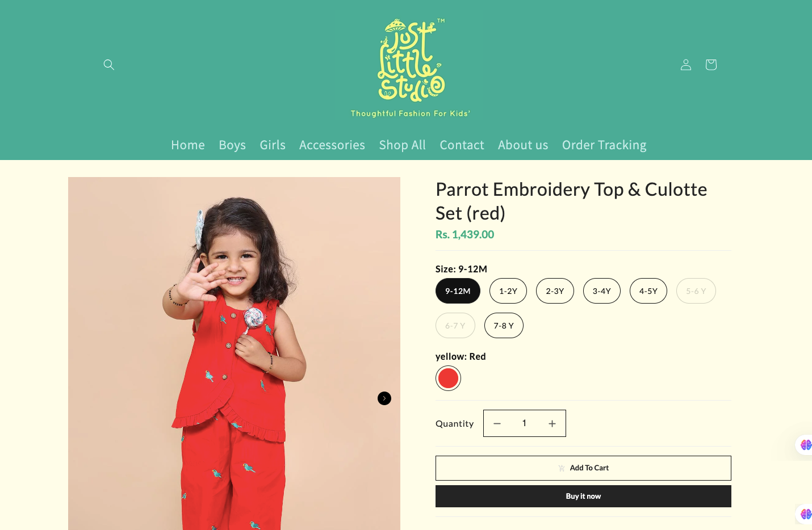This screenshot has width=812, height=530.
Task: Select size 7-8 Y
Action: click(x=504, y=326)
